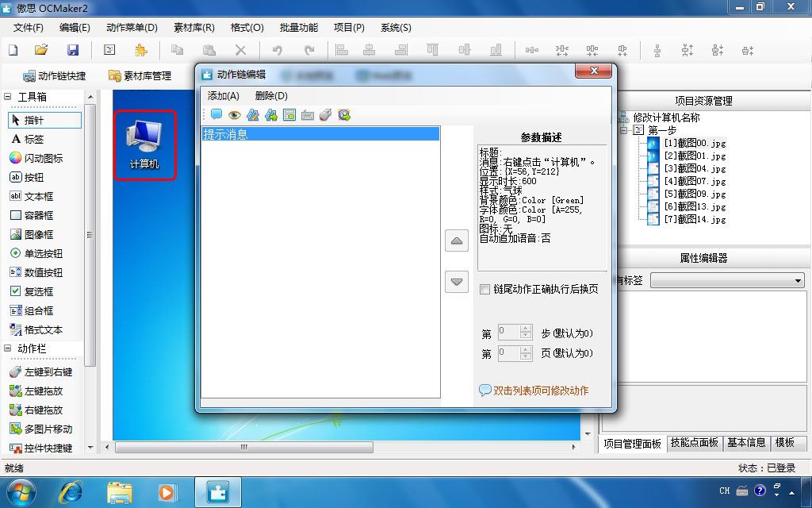Open Internet Explorer from the taskbar

pyautogui.click(x=71, y=491)
